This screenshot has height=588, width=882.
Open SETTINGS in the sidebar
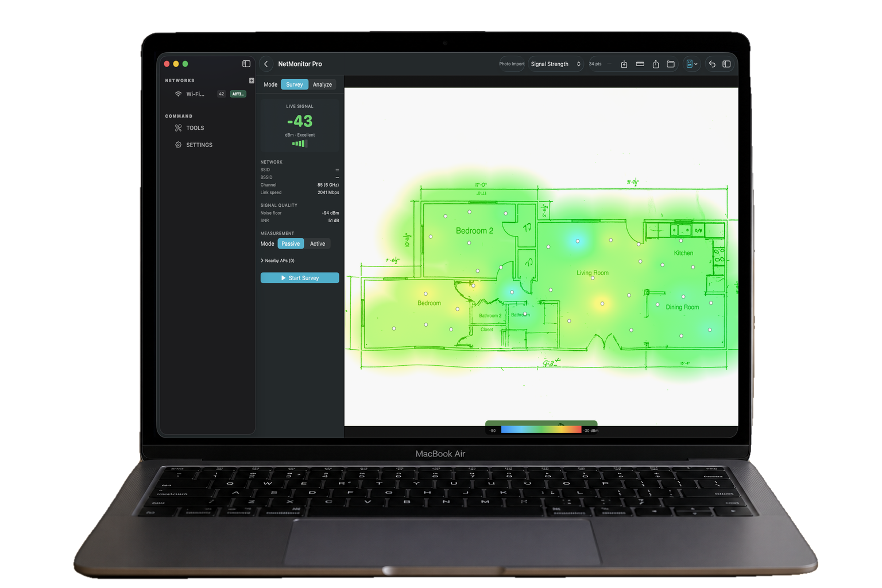[x=199, y=145]
